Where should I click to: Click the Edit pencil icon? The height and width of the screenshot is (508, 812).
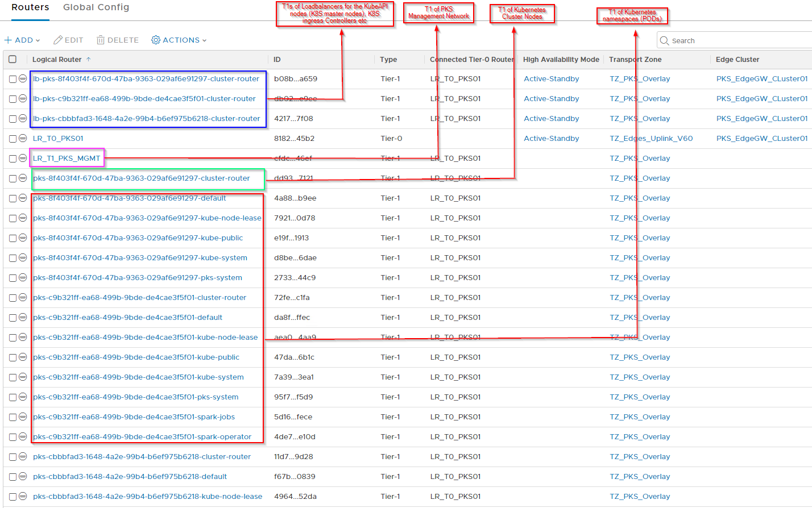click(57, 40)
